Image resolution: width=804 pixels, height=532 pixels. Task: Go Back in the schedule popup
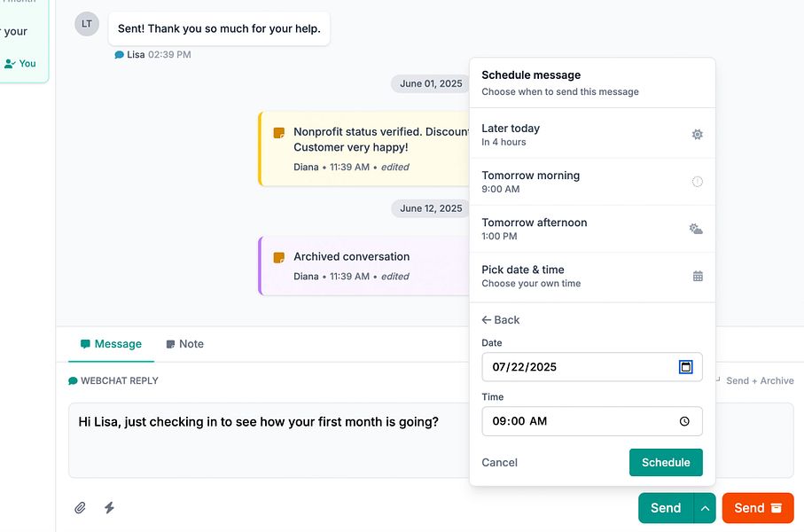(501, 320)
